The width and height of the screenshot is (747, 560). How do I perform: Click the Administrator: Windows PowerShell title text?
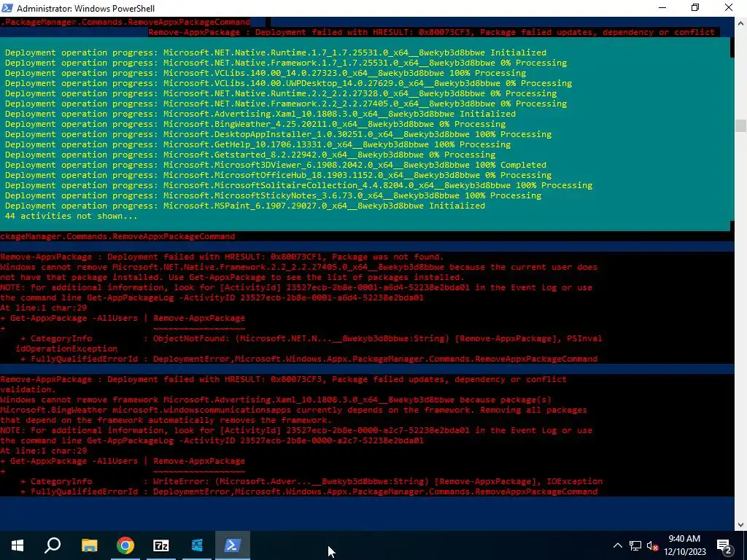coord(86,8)
